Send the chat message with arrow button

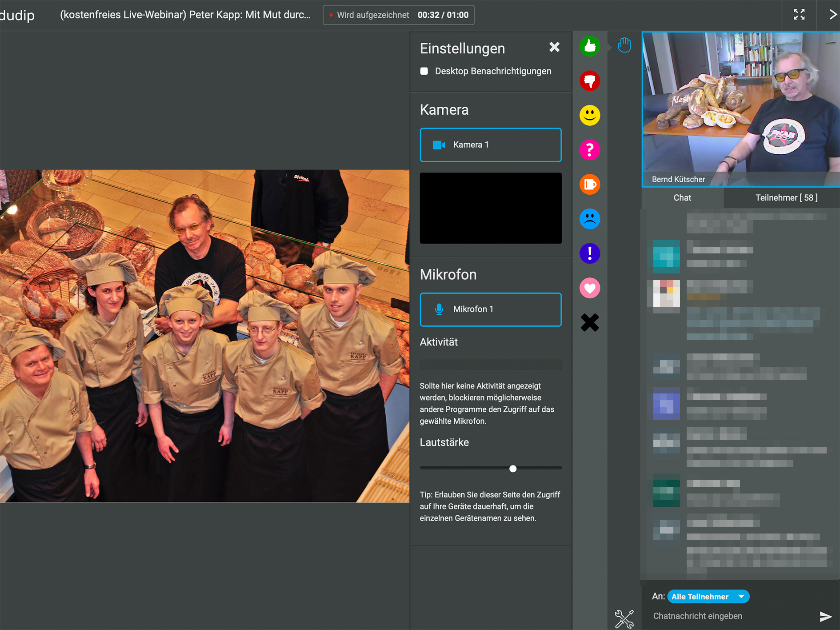825,616
